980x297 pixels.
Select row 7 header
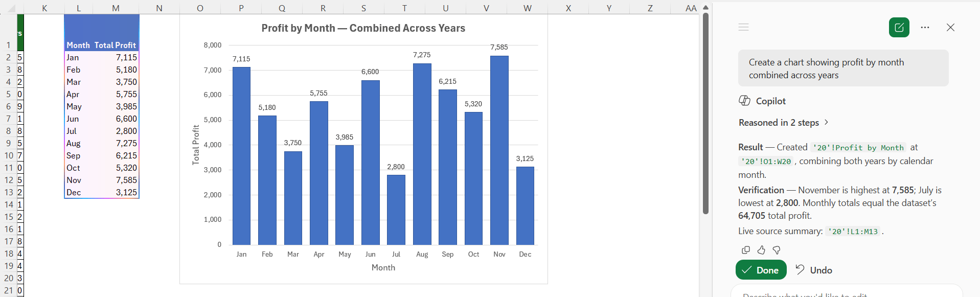pyautogui.click(x=8, y=119)
